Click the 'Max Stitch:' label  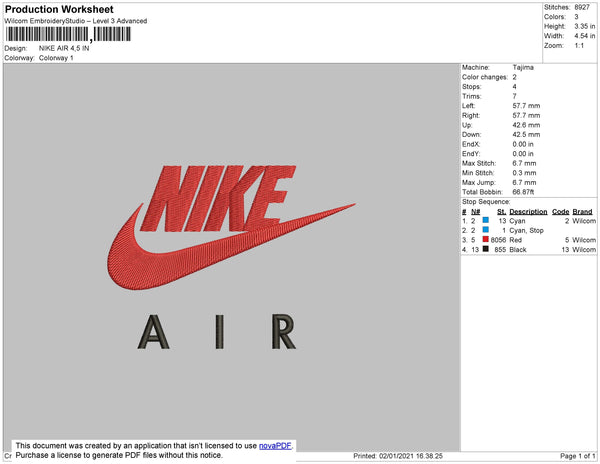pos(479,163)
